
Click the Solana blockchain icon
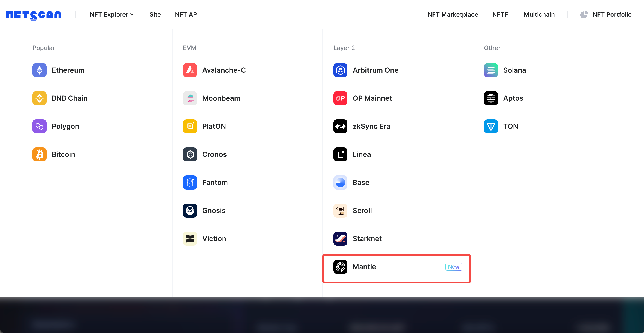pos(491,70)
